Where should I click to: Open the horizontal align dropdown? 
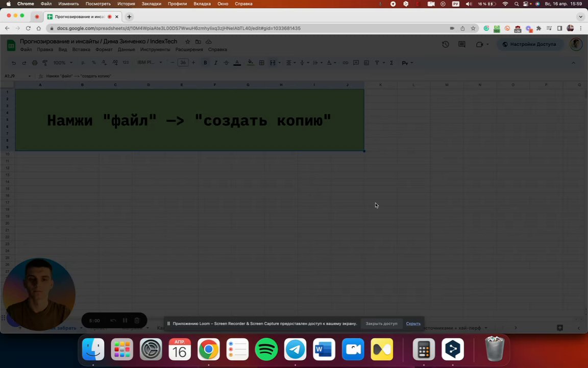pyautogui.click(x=290, y=63)
